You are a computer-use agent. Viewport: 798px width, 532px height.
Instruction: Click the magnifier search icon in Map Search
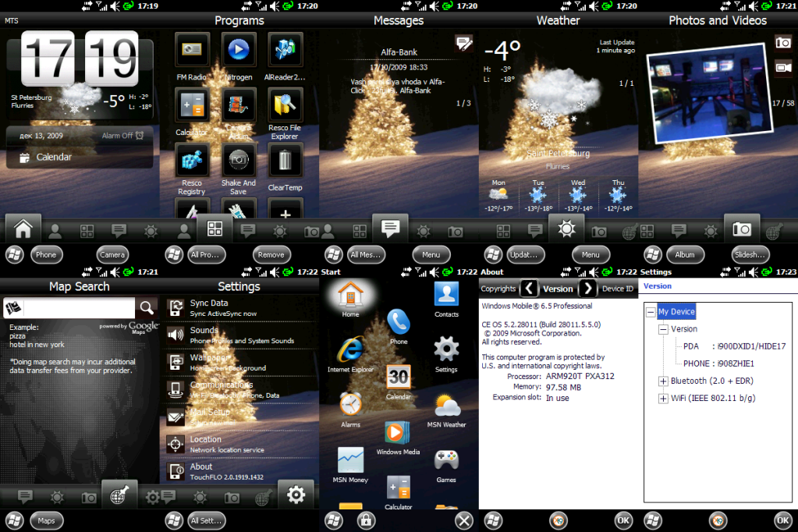pyautogui.click(x=147, y=307)
